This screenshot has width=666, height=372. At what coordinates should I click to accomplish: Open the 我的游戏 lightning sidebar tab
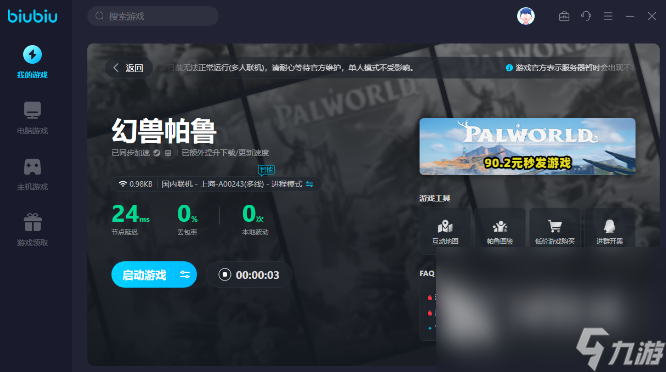(x=32, y=62)
